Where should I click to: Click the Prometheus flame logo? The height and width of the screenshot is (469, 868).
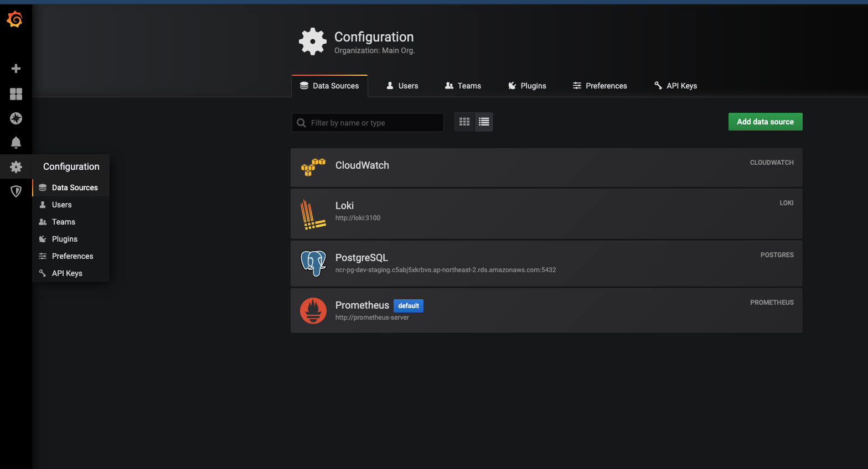pos(313,311)
